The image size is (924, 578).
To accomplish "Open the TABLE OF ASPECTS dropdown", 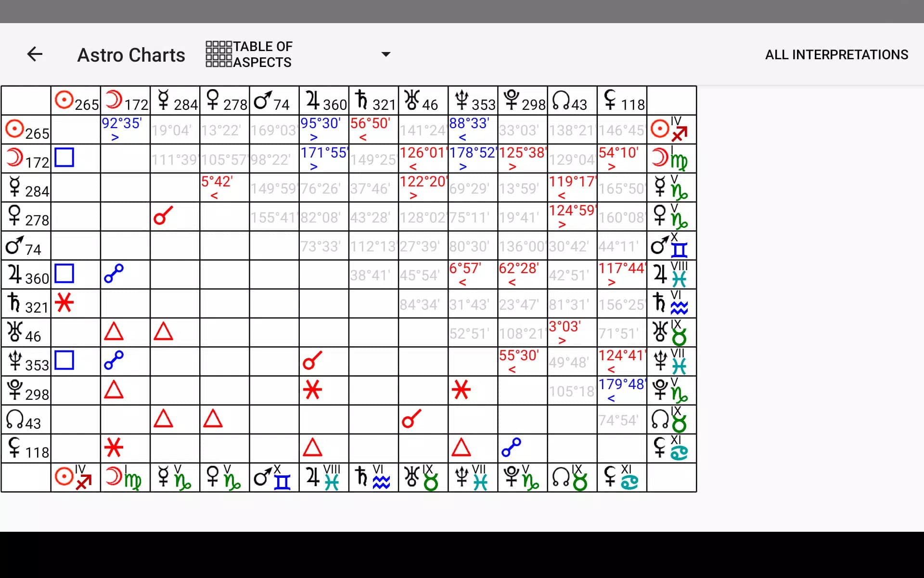I will pos(385,54).
